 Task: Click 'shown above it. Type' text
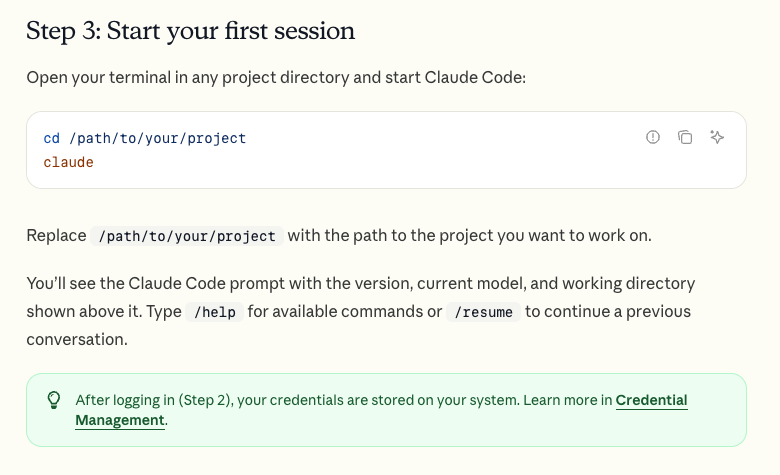(104, 312)
